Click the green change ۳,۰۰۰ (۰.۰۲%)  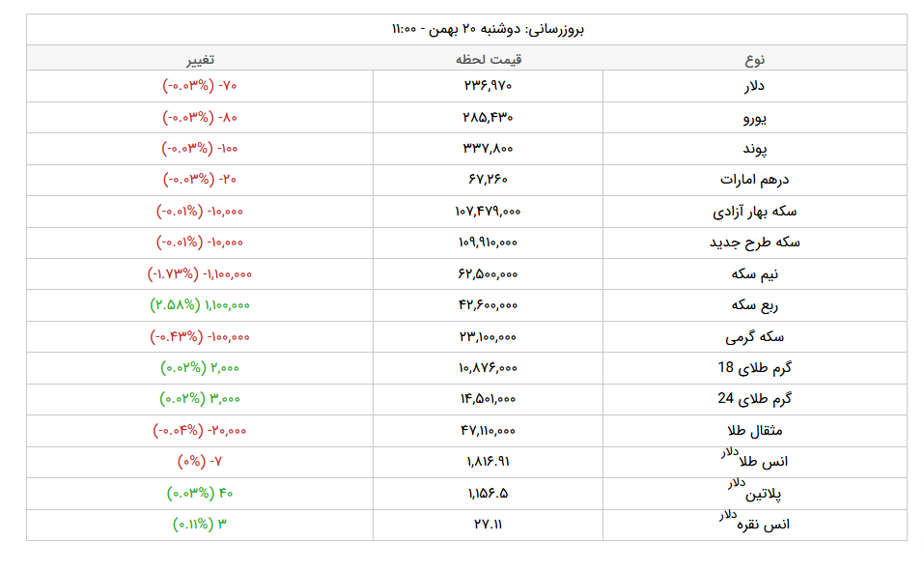click(200, 399)
